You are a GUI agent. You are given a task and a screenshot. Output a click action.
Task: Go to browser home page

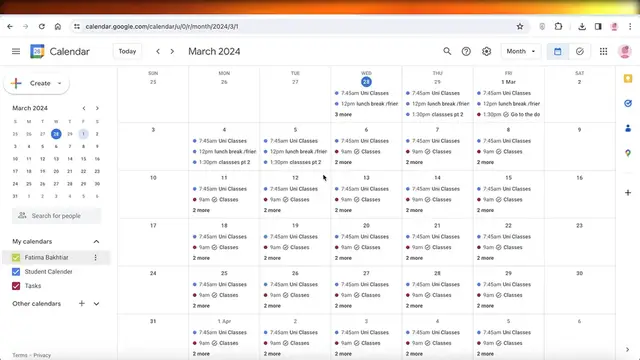[x=58, y=27]
